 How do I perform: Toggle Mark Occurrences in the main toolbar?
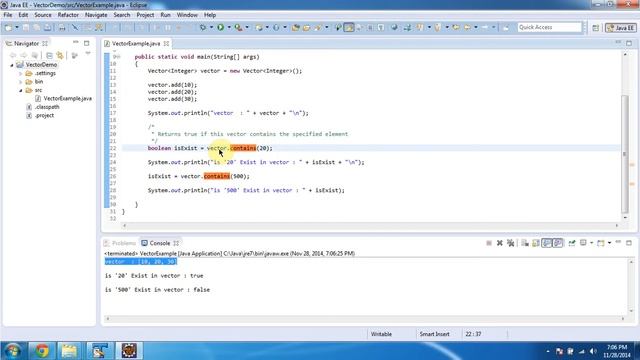[349, 27]
